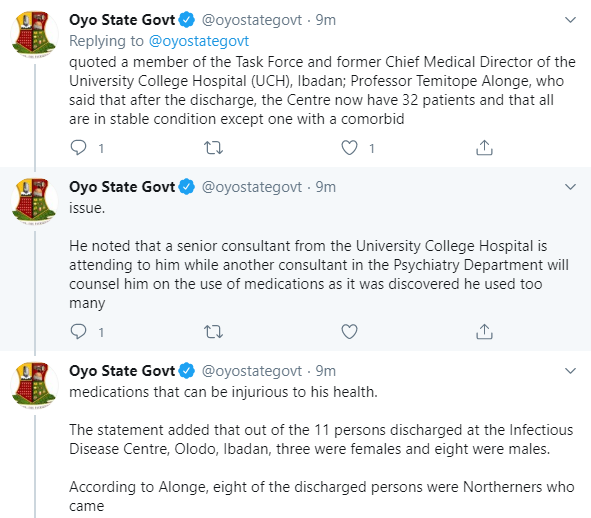The image size is (591, 518).
Task: Open the 9m timestamp of the third tweet
Action: 326,371
